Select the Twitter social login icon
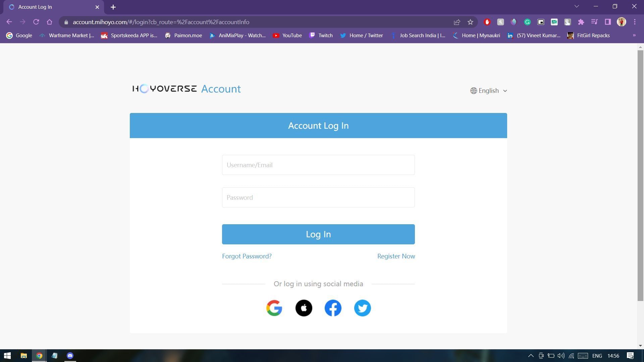Image resolution: width=644 pixels, height=362 pixels. click(x=363, y=308)
